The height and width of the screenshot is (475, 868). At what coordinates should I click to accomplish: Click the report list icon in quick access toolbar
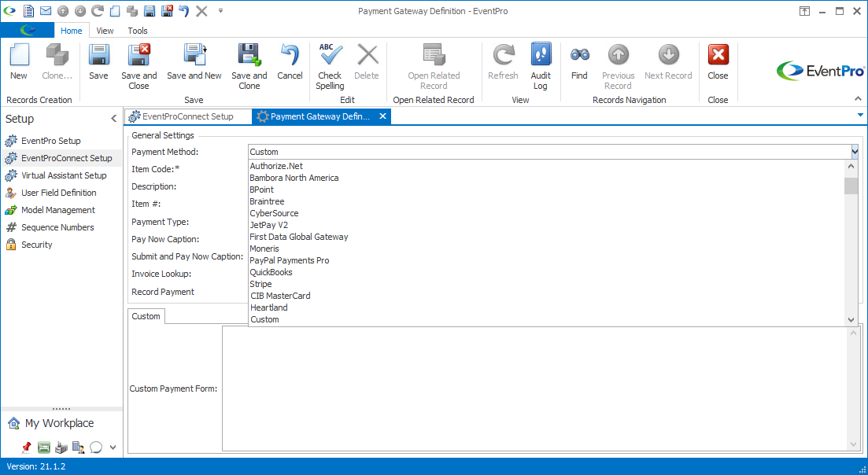(x=28, y=11)
